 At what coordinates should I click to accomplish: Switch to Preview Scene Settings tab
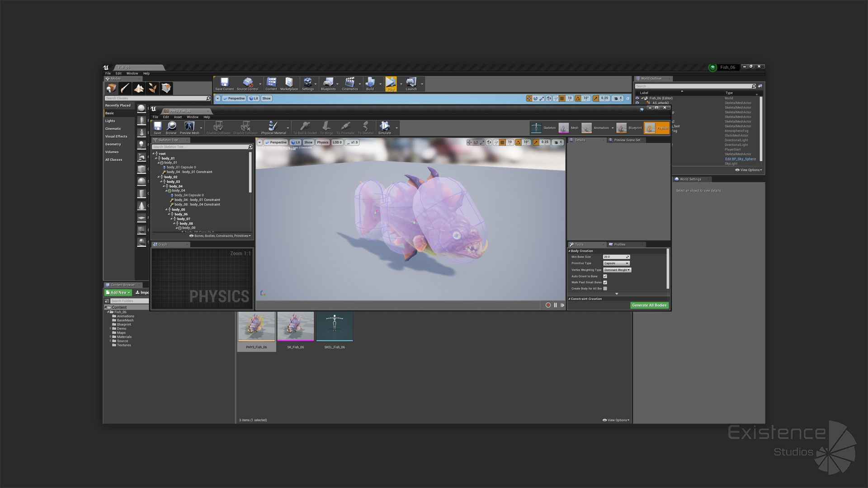click(x=627, y=140)
